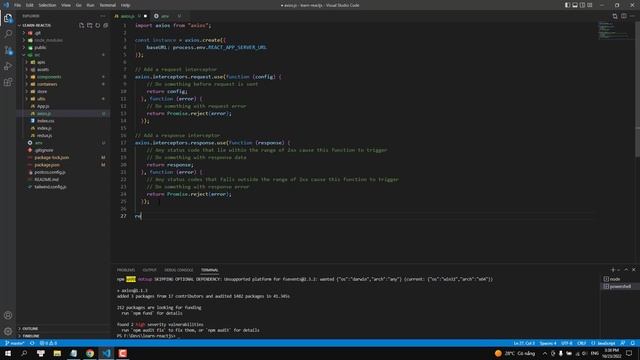Switch to the Output panel tab
Screen dimensions: 640x360
[149, 270]
